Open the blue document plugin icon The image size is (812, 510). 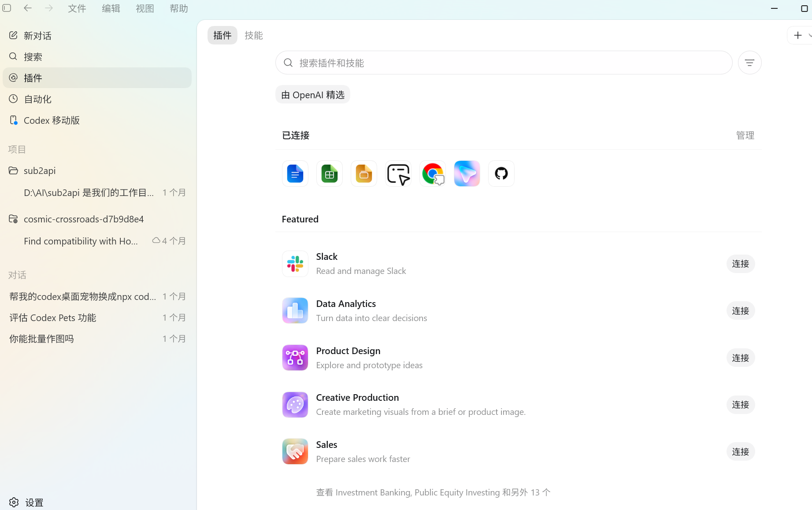(x=295, y=174)
